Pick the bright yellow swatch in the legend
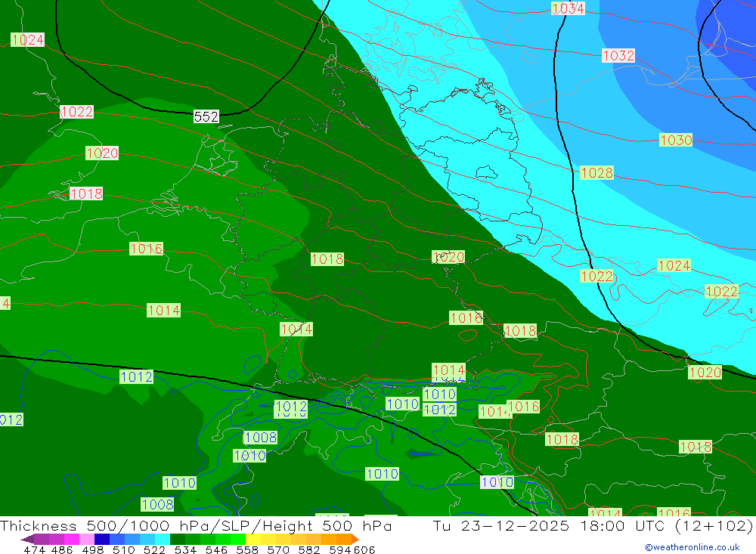The image size is (756, 554). click(253, 539)
